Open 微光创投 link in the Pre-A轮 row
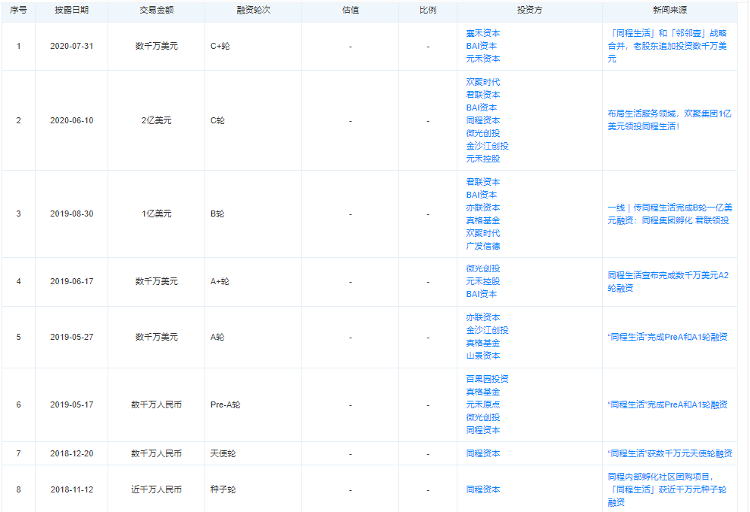Viewport: 750px width, 512px height. [x=483, y=417]
